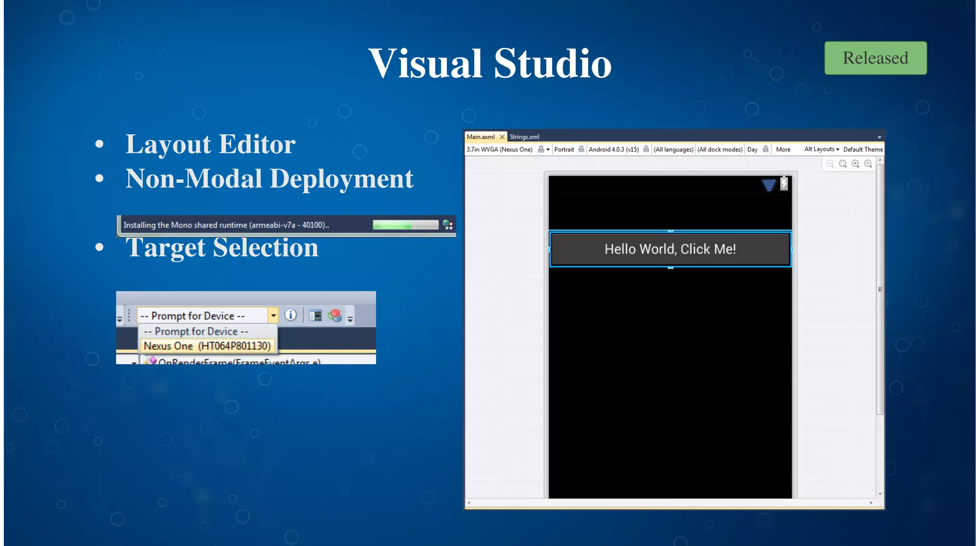Select Nexus One (HT064P801130) from list

coord(207,346)
